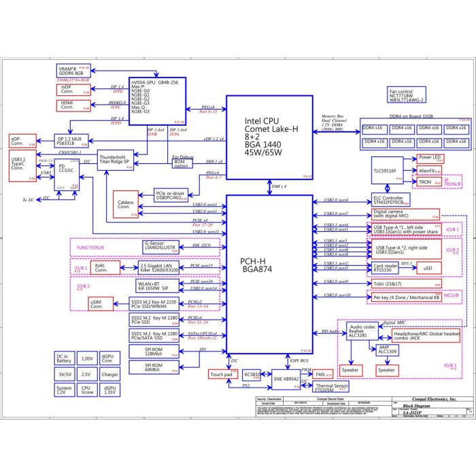The image size is (476, 476).
Task: Click the PCIe re-driver DS80PCI402 box
Action: click(x=171, y=195)
